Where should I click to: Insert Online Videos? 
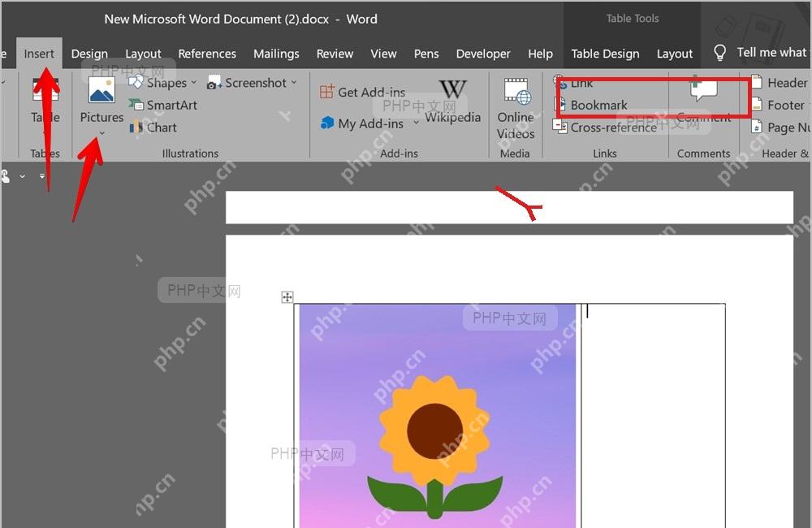(x=516, y=110)
